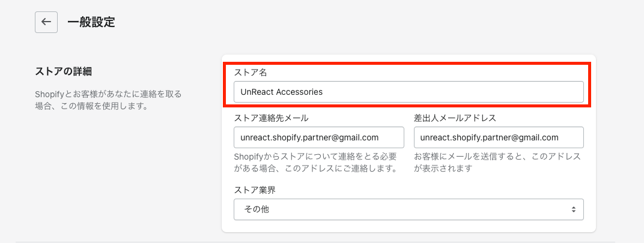Focus the ストア名 input field
Viewport: 644px width, 243px height.
pyautogui.click(x=409, y=92)
